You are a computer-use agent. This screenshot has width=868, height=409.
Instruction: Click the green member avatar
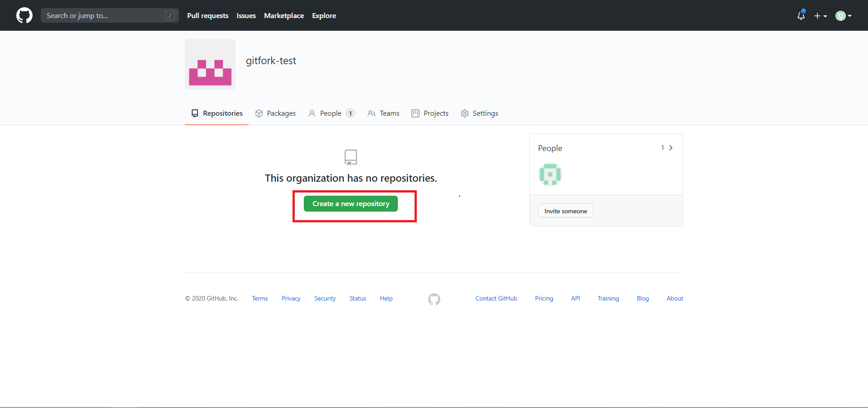pyautogui.click(x=550, y=174)
